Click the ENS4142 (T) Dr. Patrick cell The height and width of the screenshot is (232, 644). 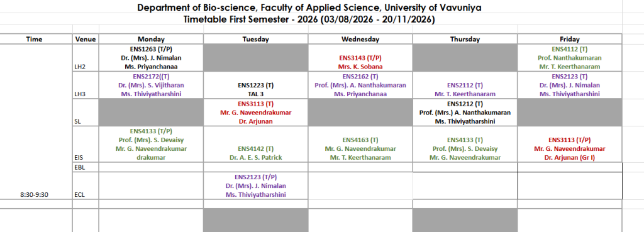tap(255, 144)
